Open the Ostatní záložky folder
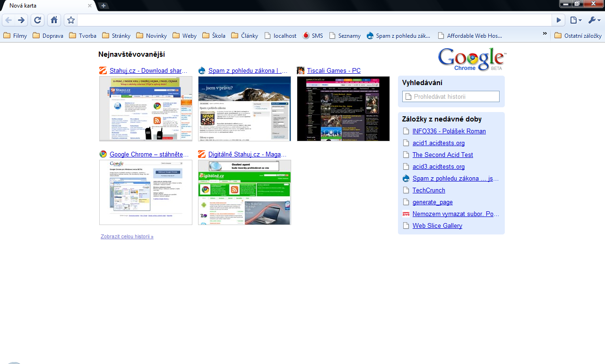The width and height of the screenshot is (605, 364). [578, 35]
